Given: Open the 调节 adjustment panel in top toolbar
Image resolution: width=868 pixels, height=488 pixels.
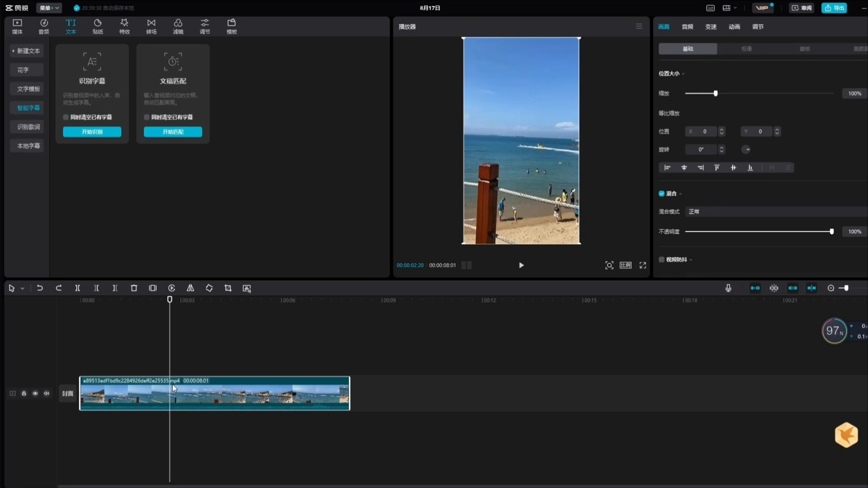Looking at the screenshot, I should (205, 26).
